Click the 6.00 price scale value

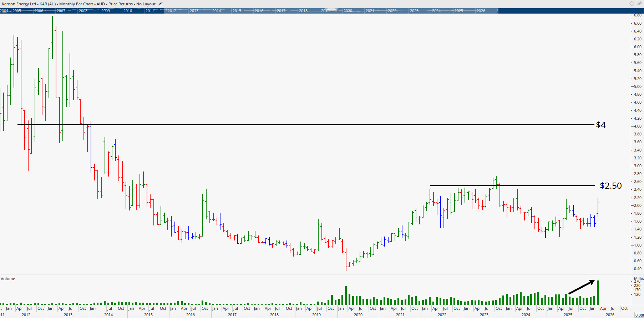tap(638, 47)
